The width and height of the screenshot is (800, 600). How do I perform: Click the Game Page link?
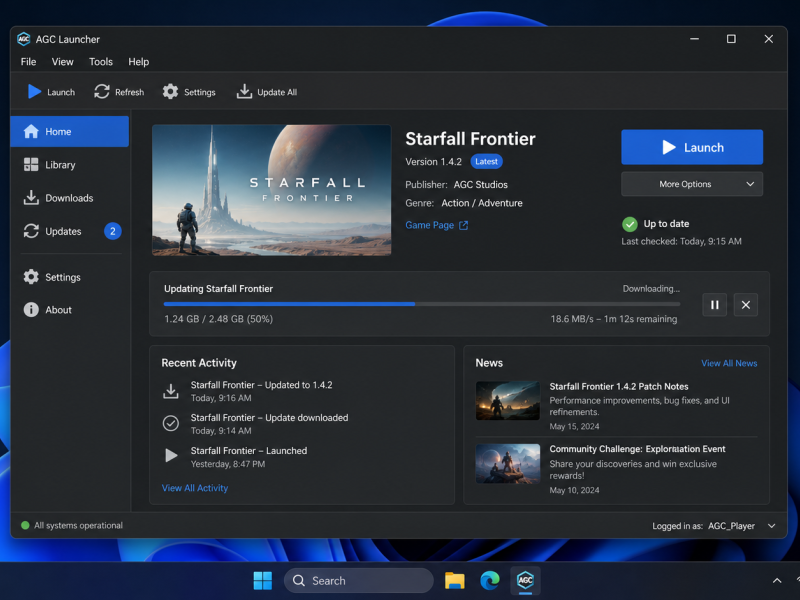click(x=430, y=225)
